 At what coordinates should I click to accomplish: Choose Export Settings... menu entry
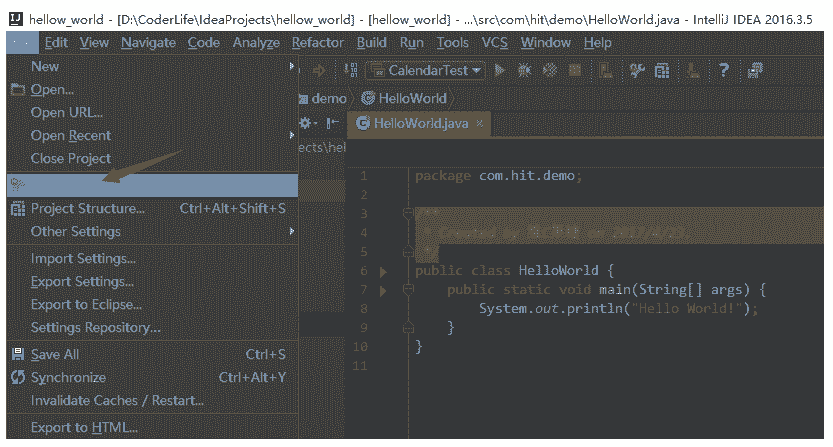152,281
